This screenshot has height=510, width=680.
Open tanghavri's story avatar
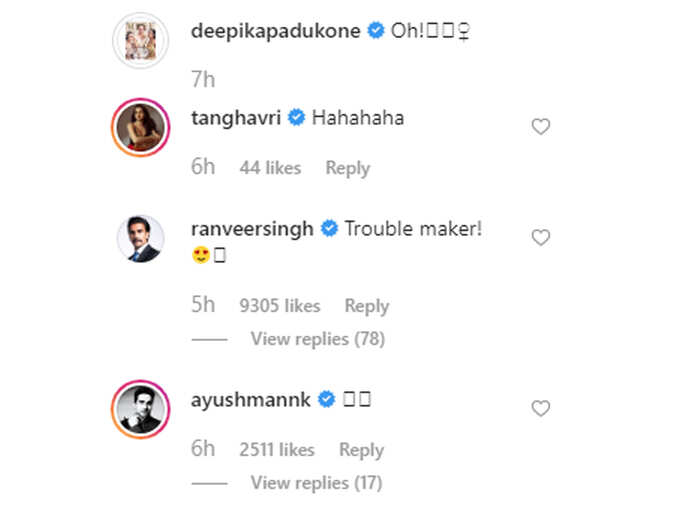pyautogui.click(x=141, y=127)
